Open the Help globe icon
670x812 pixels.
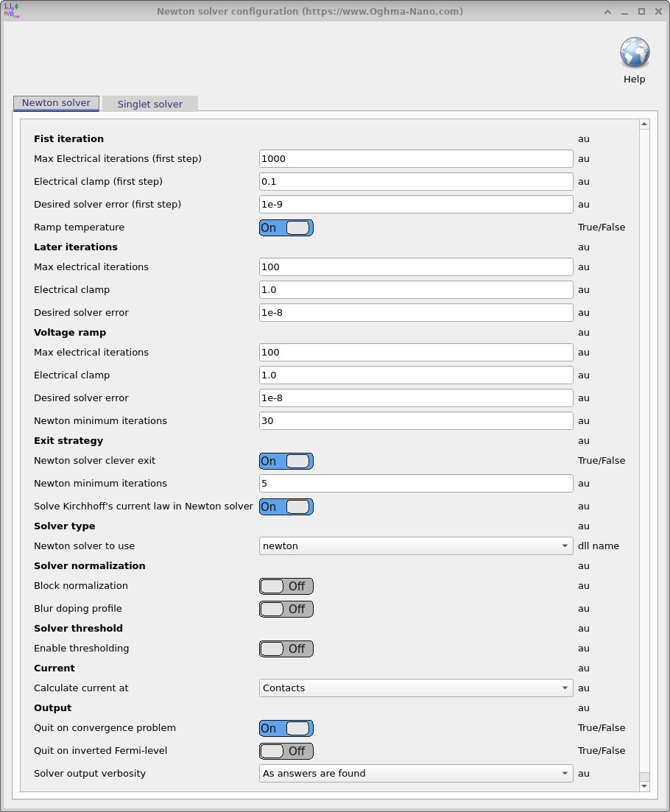click(x=634, y=52)
